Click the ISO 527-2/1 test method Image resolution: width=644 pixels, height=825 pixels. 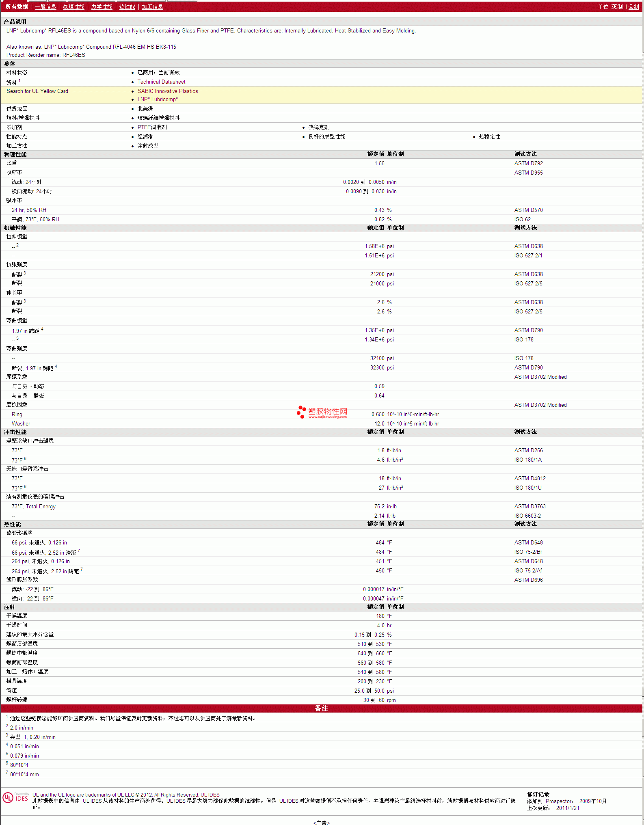[x=528, y=255]
